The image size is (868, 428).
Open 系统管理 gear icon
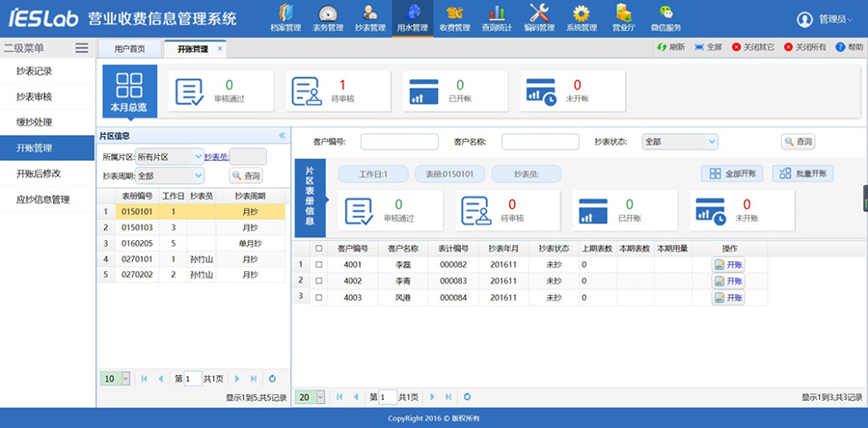582,17
